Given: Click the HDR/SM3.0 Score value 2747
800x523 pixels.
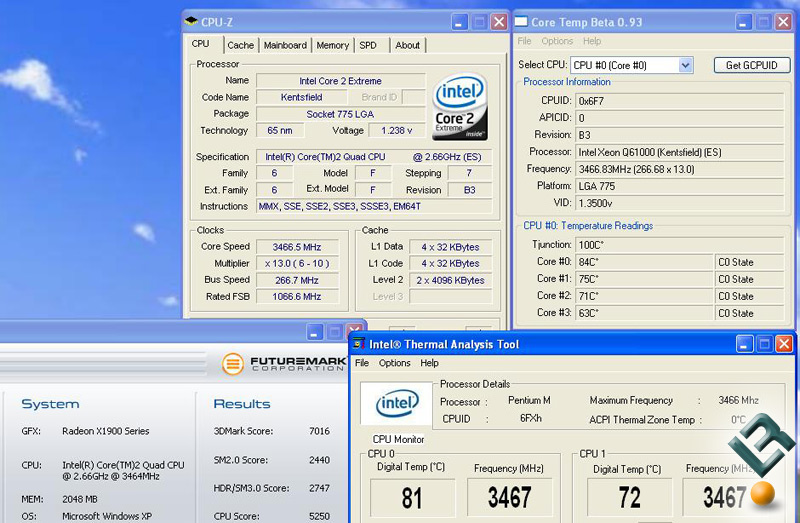Looking at the screenshot, I should (319, 488).
